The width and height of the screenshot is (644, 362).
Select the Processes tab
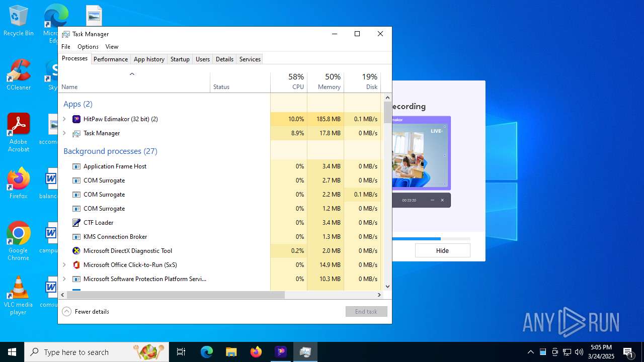tap(74, 58)
